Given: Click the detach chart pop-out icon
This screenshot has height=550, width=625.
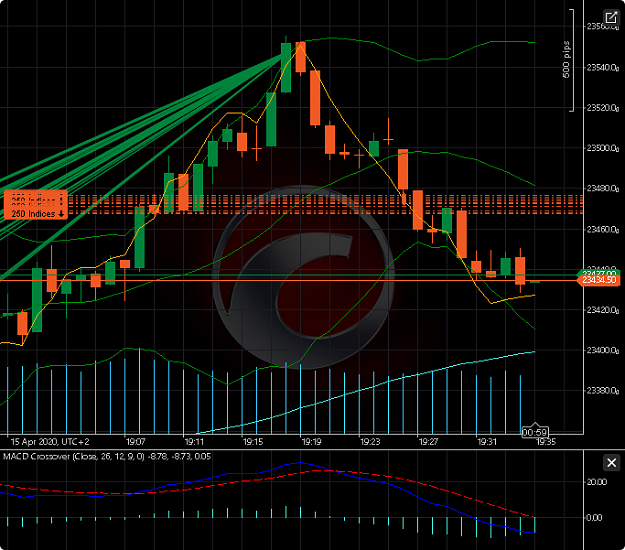Looking at the screenshot, I should click(x=611, y=18).
